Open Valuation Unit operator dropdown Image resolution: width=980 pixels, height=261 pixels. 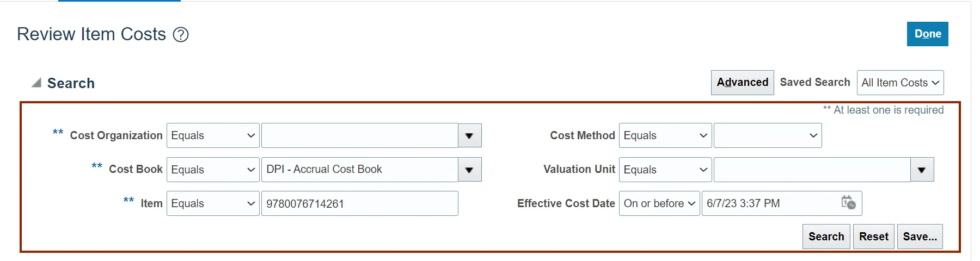pos(665,170)
